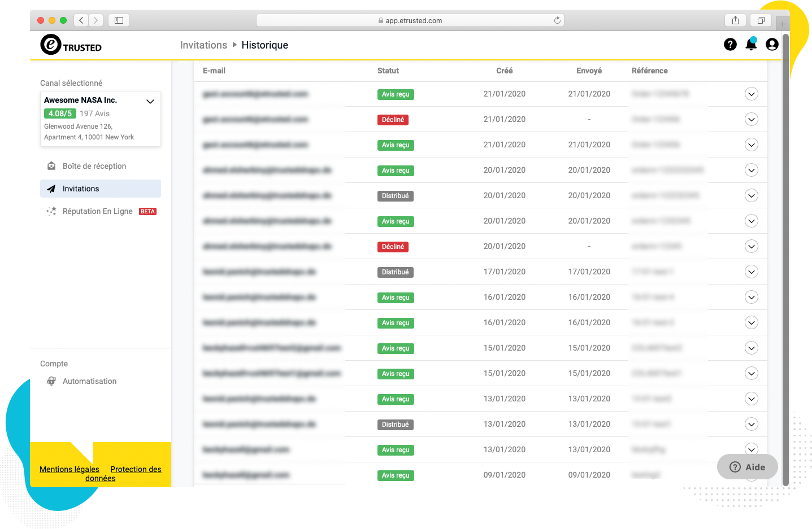Click the app.etrusted.com address bar
Image resolution: width=812 pixels, height=529 pixels.
[x=410, y=20]
